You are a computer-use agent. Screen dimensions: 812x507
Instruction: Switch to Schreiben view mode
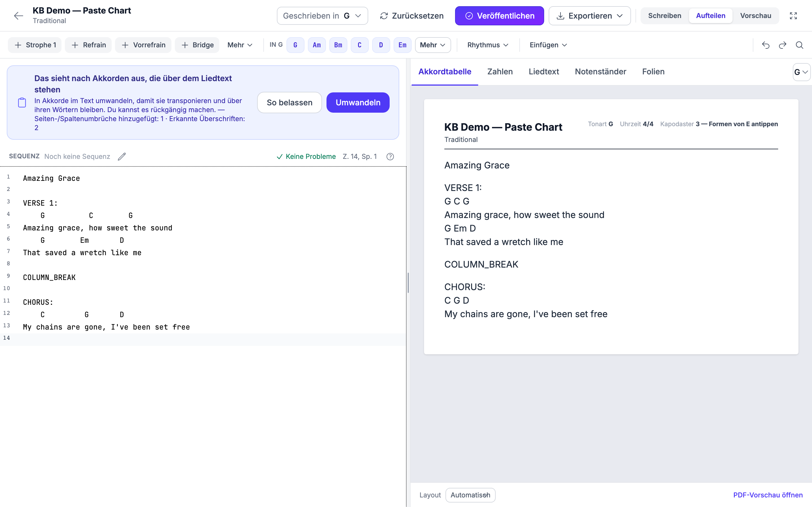(664, 16)
